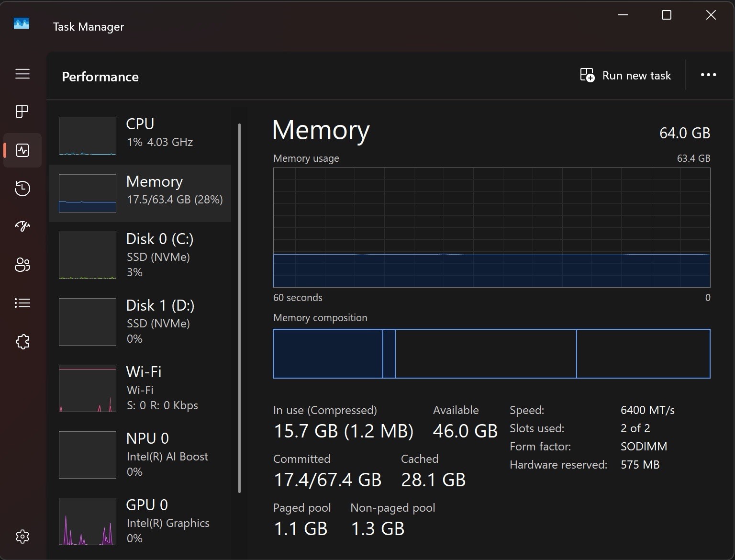Open the Details list page icon
The image size is (735, 560).
22,303
